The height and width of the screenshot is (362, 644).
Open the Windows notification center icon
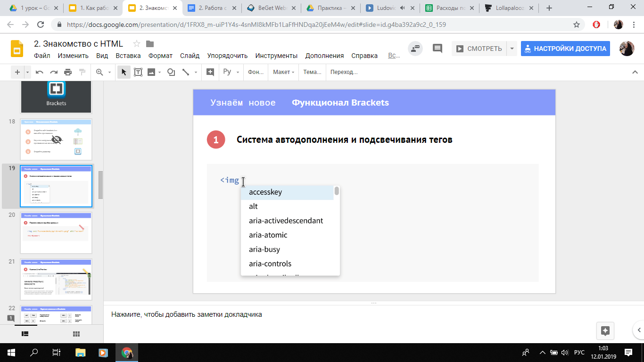[x=629, y=352]
